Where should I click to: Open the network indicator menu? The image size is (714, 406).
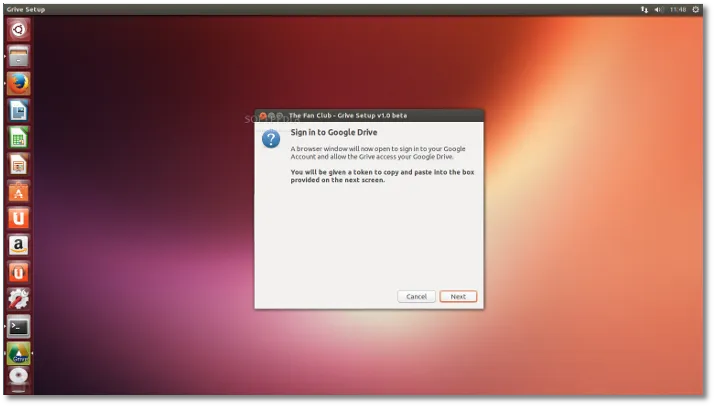click(644, 9)
